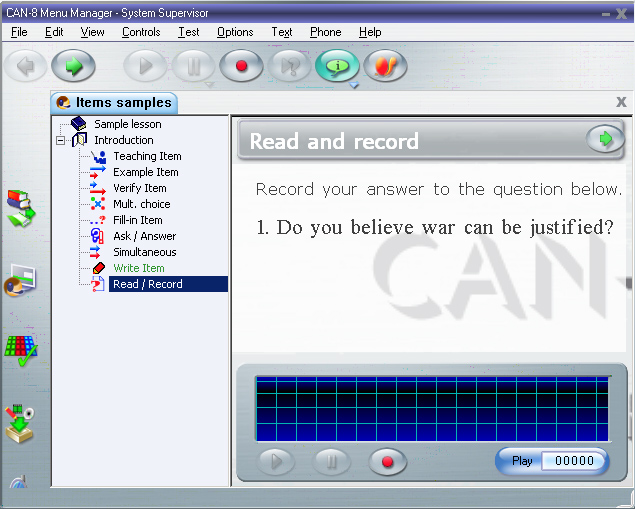Select the Items samples tab
Viewport: 635px width, 509px height.
click(x=114, y=103)
